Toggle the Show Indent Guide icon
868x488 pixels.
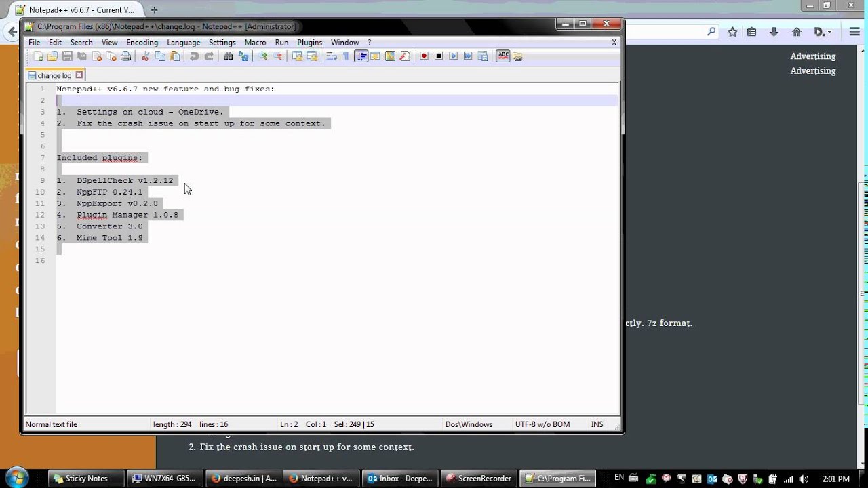click(x=361, y=56)
